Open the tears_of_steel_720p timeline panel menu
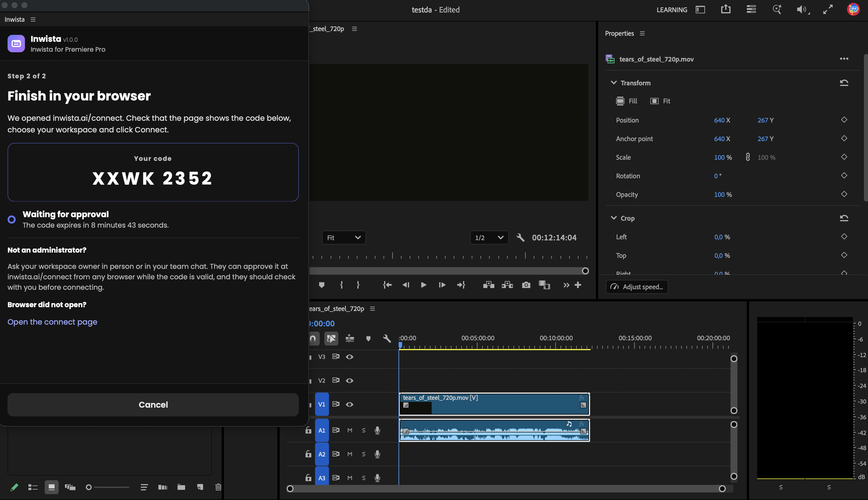 pyautogui.click(x=372, y=309)
